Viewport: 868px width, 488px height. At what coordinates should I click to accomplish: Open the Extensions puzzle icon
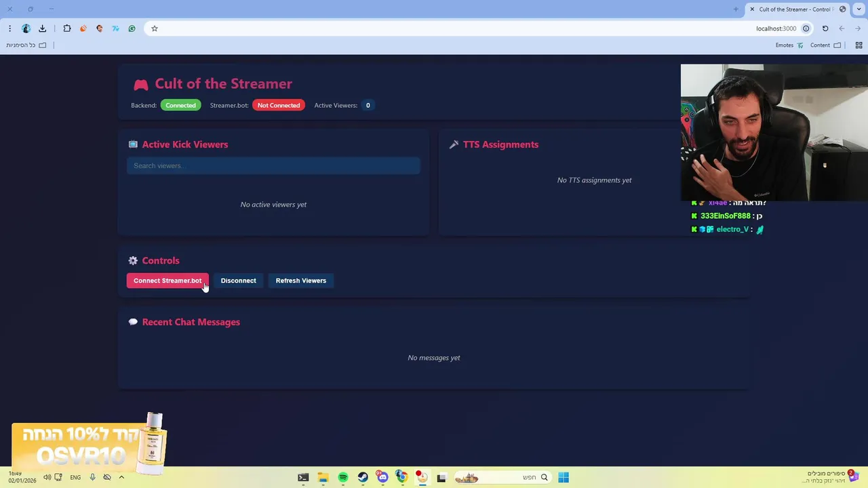[x=67, y=28]
